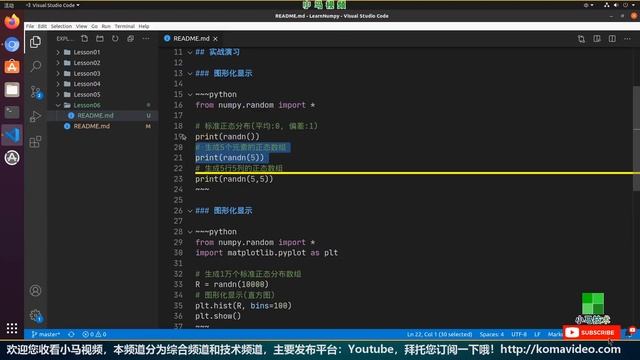The height and width of the screenshot is (360, 640).
Task: Split the editor to the right
Action: (x=612, y=39)
